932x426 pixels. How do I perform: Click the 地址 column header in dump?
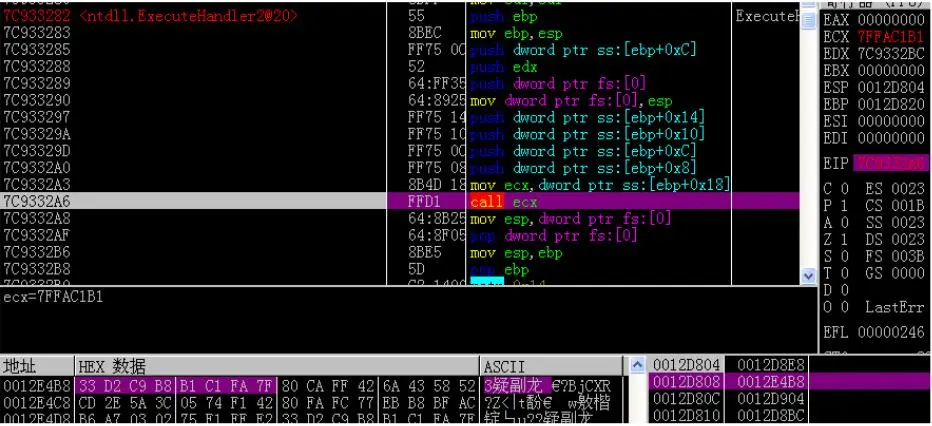point(37,367)
